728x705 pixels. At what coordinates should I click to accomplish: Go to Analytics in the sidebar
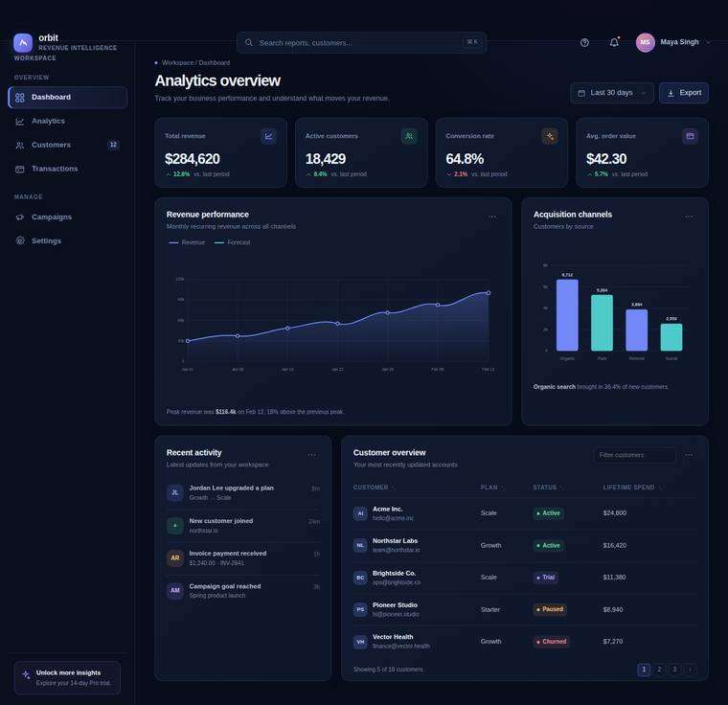point(68,121)
